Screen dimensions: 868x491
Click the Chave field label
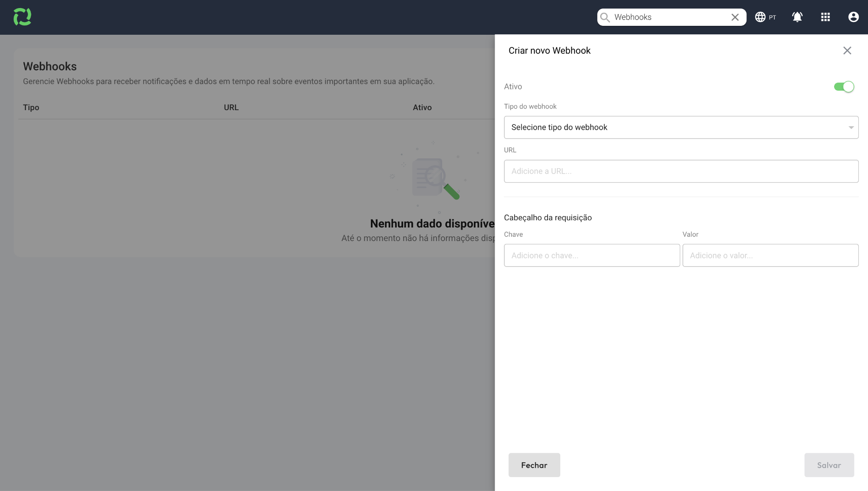pyautogui.click(x=513, y=235)
